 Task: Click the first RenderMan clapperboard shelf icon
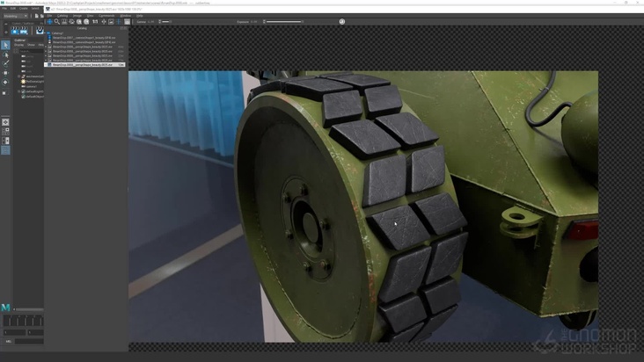[x=15, y=31]
